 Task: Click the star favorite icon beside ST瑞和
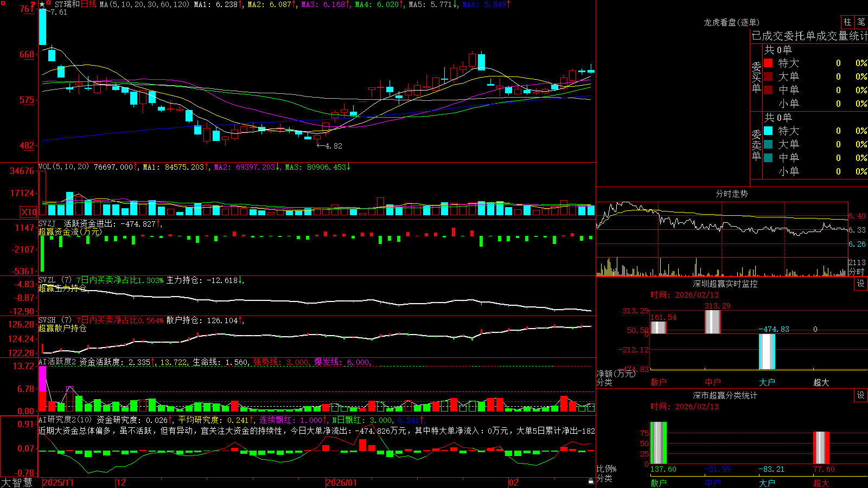click(42, 4)
